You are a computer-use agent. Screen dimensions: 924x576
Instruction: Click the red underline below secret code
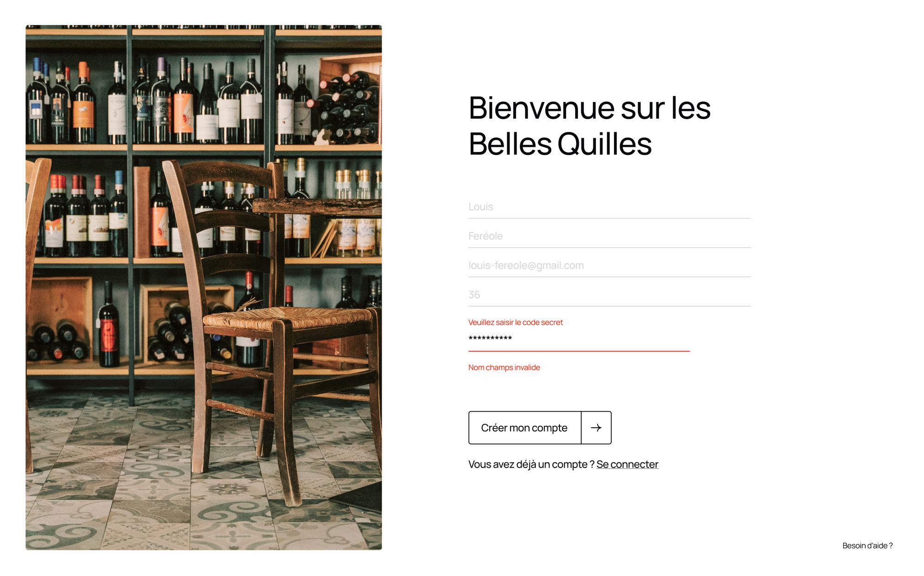pyautogui.click(x=579, y=351)
